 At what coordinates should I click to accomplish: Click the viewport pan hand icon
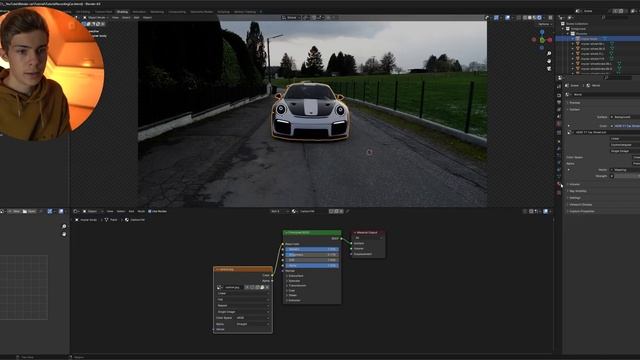pos(549,61)
